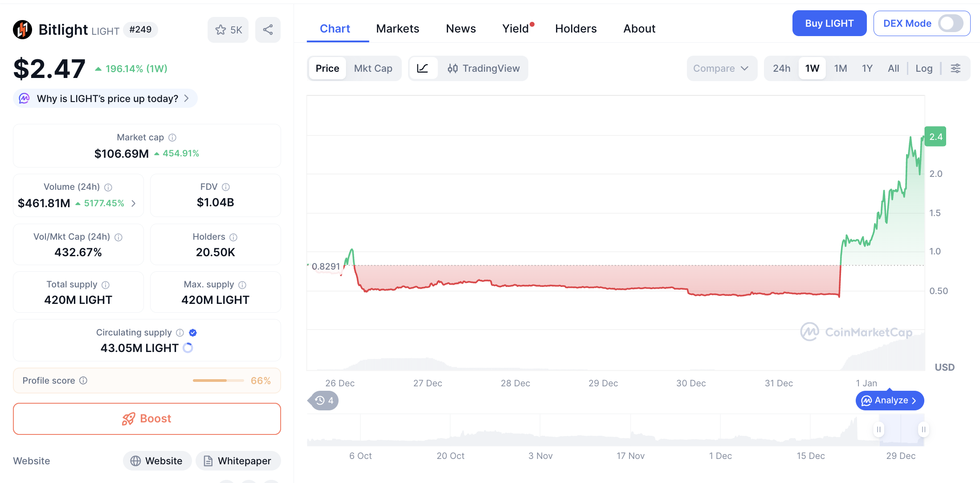Click right handle of timeline range slider
Image resolution: width=980 pixels, height=483 pixels.
[923, 430]
